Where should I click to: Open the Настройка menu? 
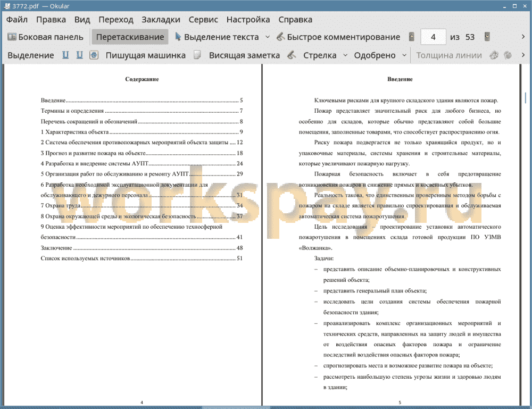248,20
